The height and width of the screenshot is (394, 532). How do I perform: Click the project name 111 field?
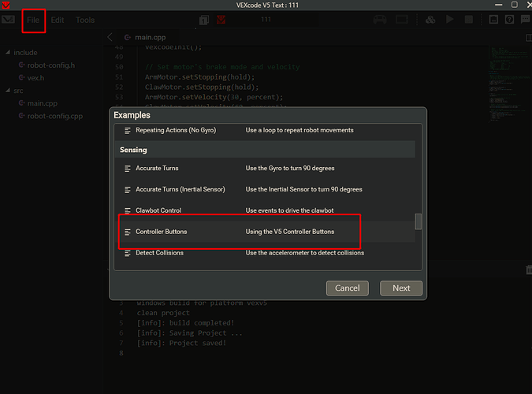tap(266, 20)
